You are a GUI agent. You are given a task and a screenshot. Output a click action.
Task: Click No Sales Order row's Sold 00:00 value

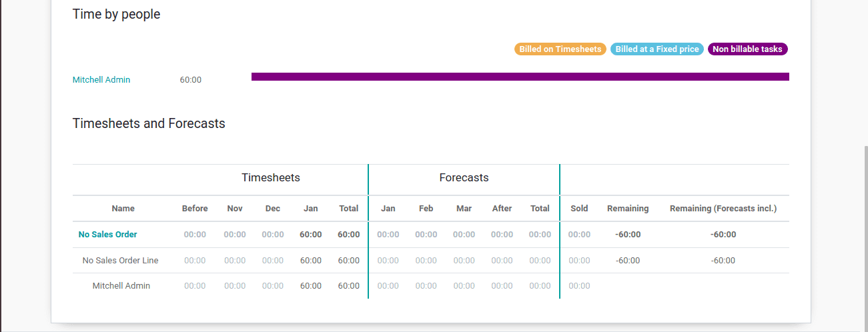point(580,235)
